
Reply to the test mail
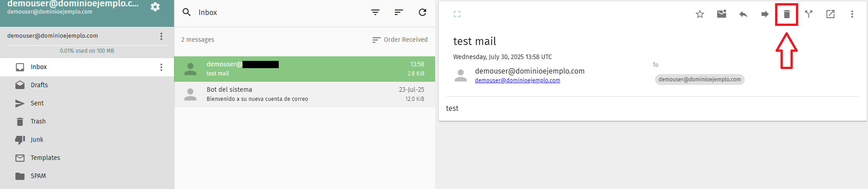coord(743,14)
